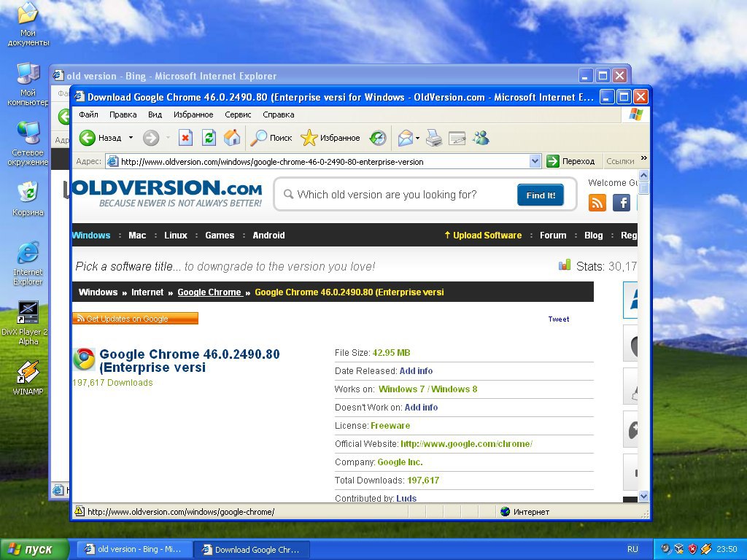The width and height of the screenshot is (747, 560).
Task: Open the Правка menu
Action: (123, 114)
